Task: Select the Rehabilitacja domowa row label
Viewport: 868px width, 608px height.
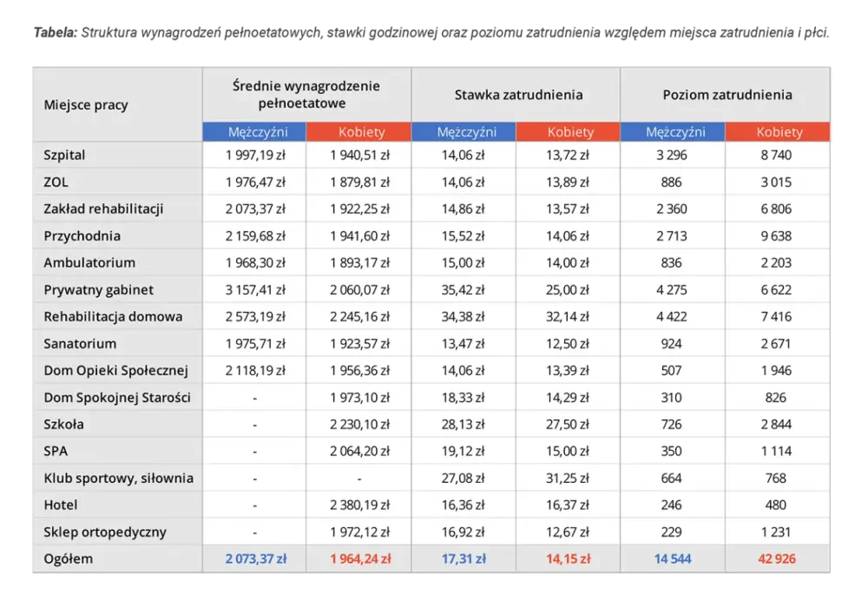Action: click(x=113, y=317)
